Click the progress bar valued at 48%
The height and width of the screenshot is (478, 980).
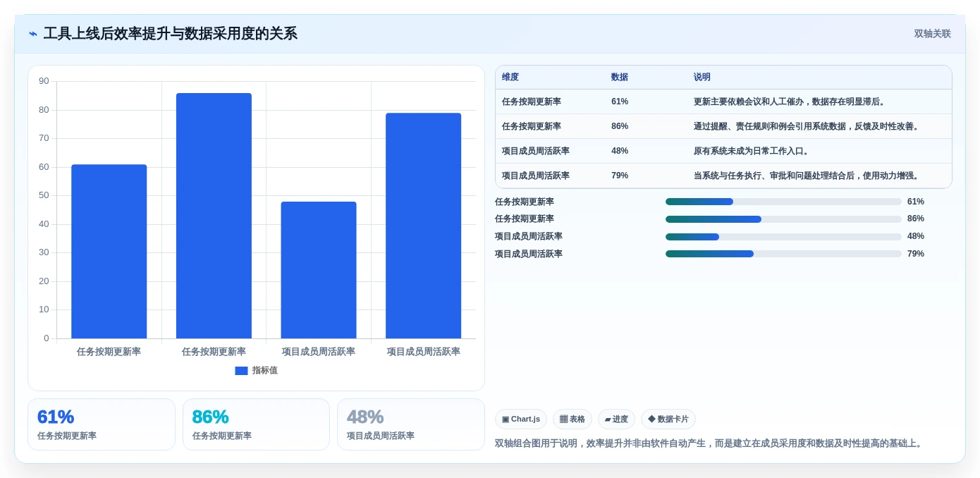coord(783,237)
